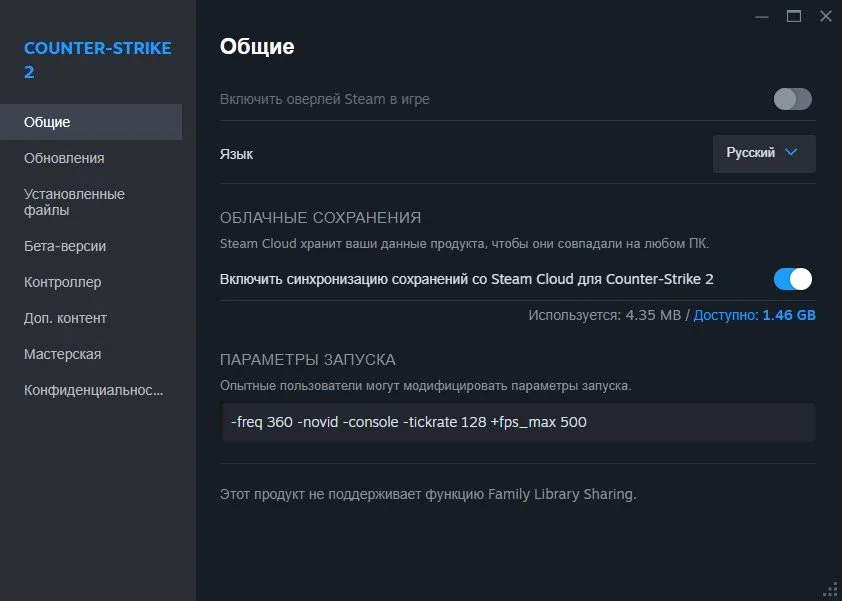Screen dimensions: 842x601
Task: Click the Russian language dropdown chevron
Action: coord(790,153)
